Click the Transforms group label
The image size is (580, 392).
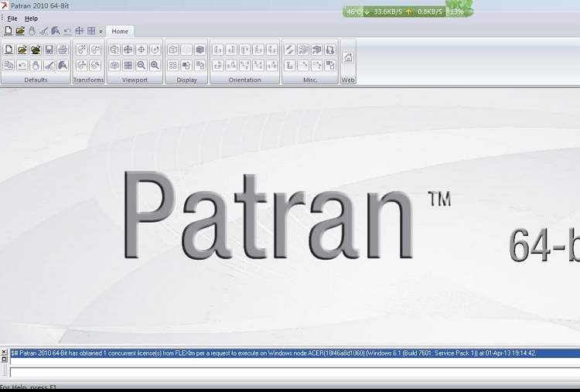89,80
